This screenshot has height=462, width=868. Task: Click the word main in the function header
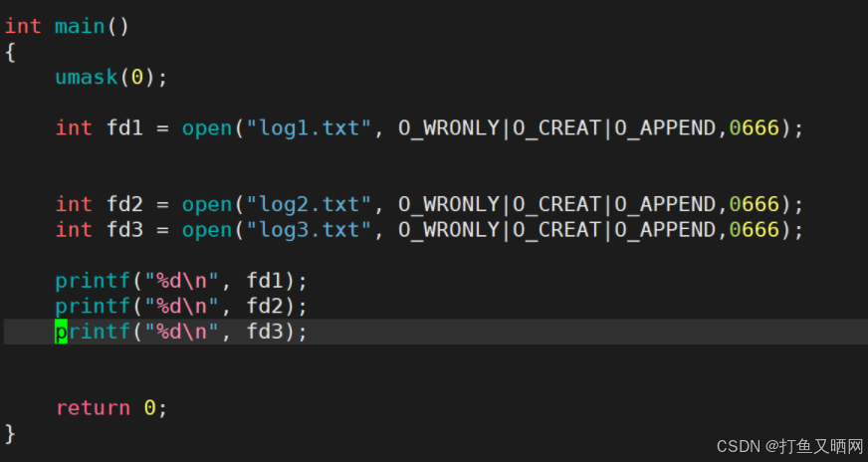point(80,26)
